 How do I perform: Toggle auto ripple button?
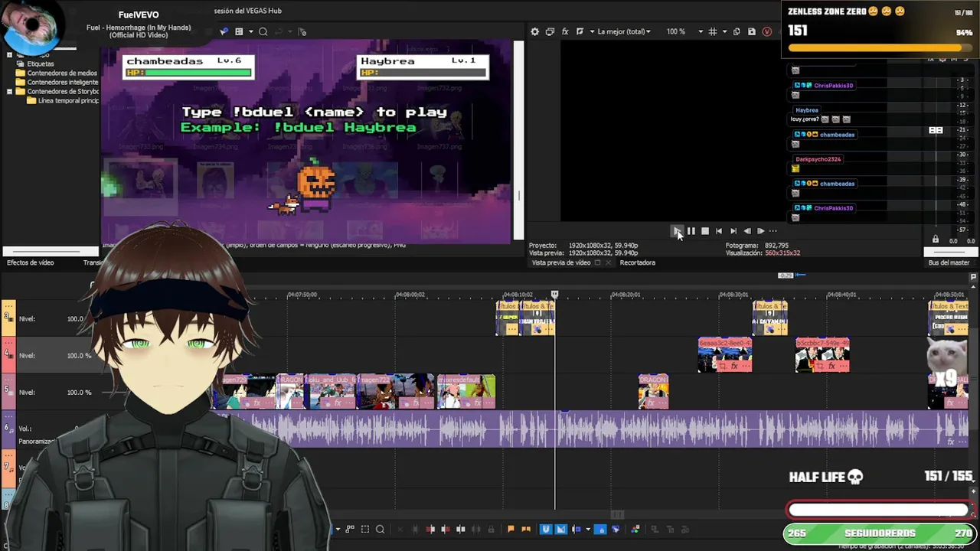point(576,529)
